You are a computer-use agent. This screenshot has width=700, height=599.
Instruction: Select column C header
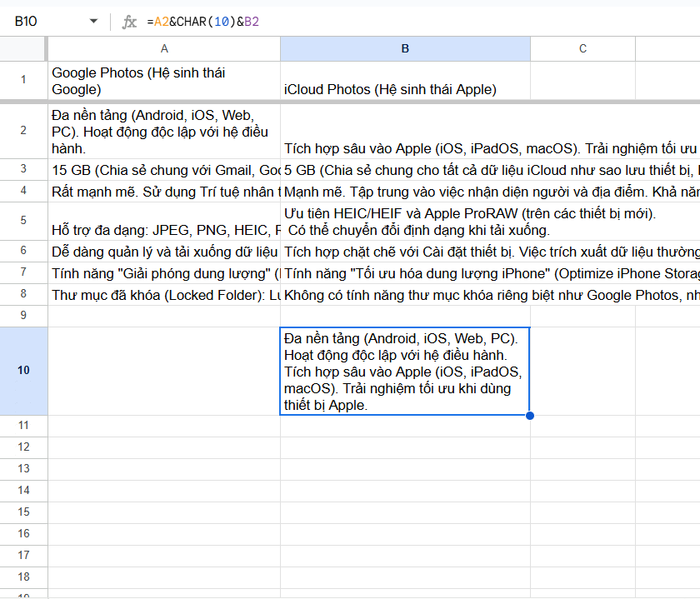[582, 48]
